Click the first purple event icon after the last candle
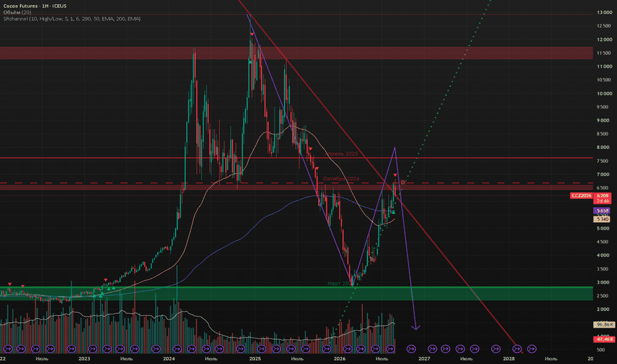This screenshot has width=617, height=364. 411,349
